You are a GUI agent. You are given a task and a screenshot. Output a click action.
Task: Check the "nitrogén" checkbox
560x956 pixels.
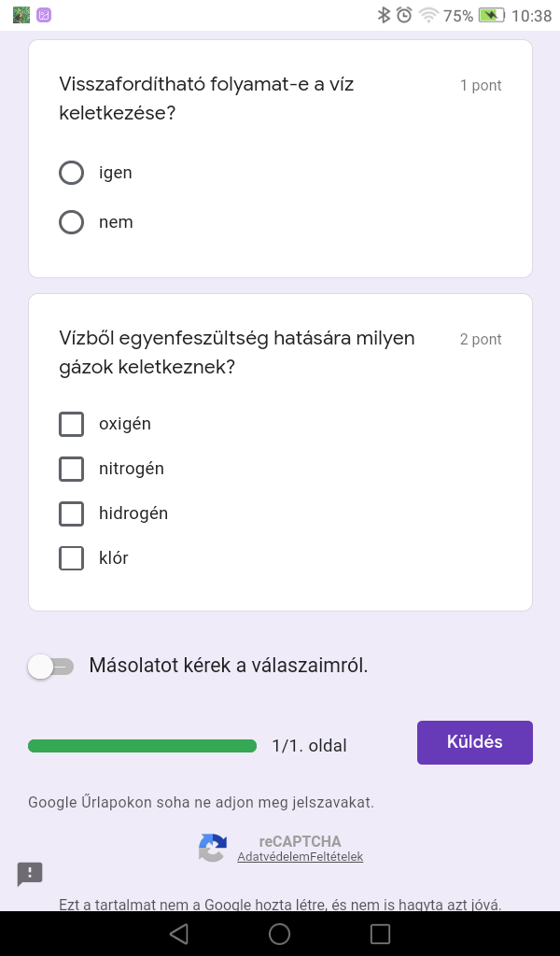(72, 469)
